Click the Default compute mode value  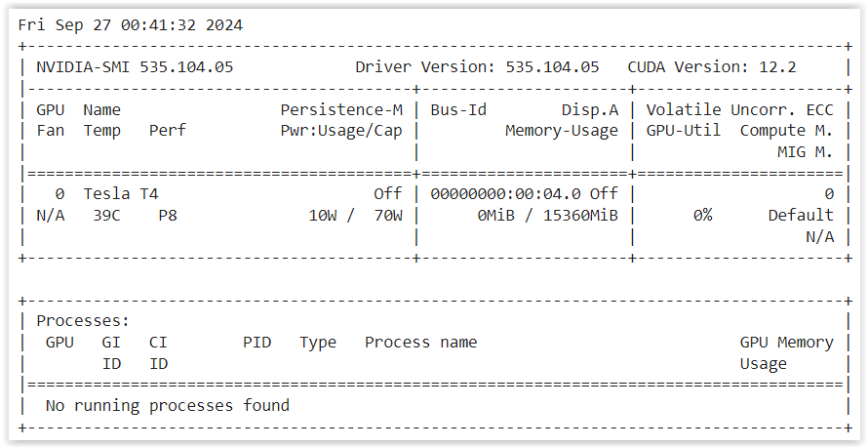[x=801, y=215]
